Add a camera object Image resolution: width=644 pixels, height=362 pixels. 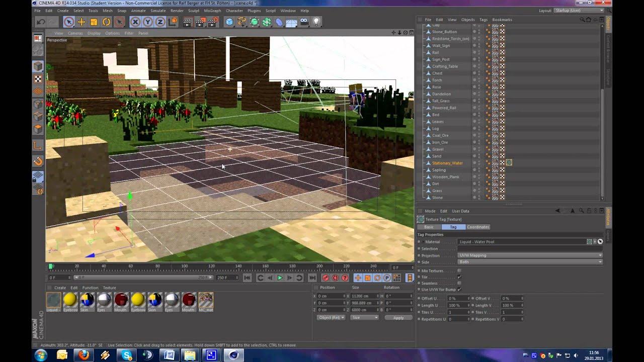(304, 22)
